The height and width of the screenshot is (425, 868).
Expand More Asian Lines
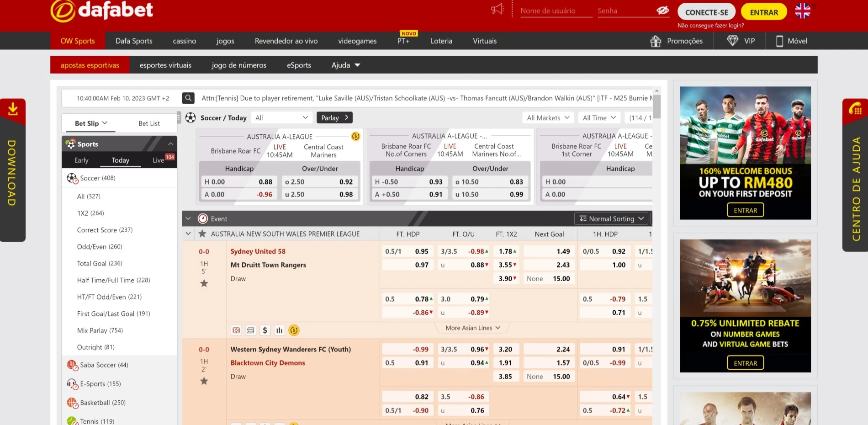[473, 328]
